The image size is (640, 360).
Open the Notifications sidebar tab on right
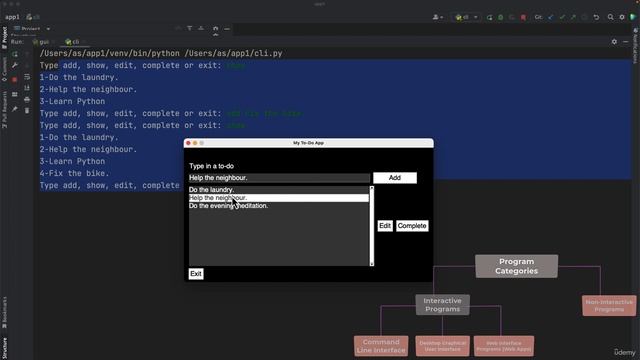(x=636, y=46)
